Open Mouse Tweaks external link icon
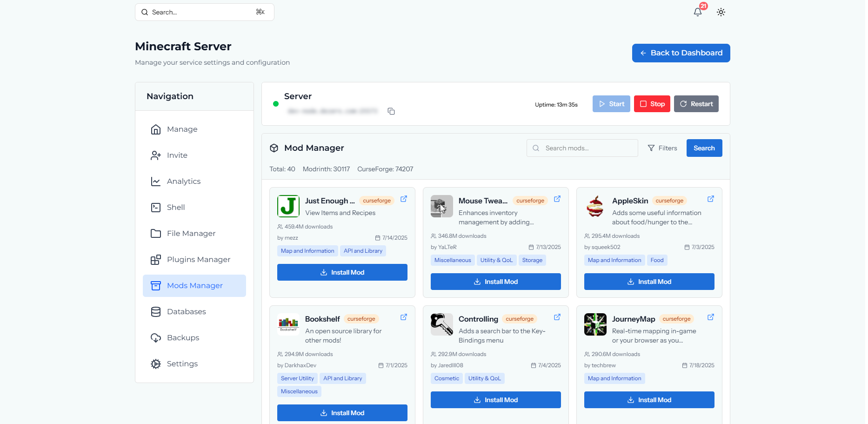Viewport: 868px width, 424px height. tap(557, 199)
